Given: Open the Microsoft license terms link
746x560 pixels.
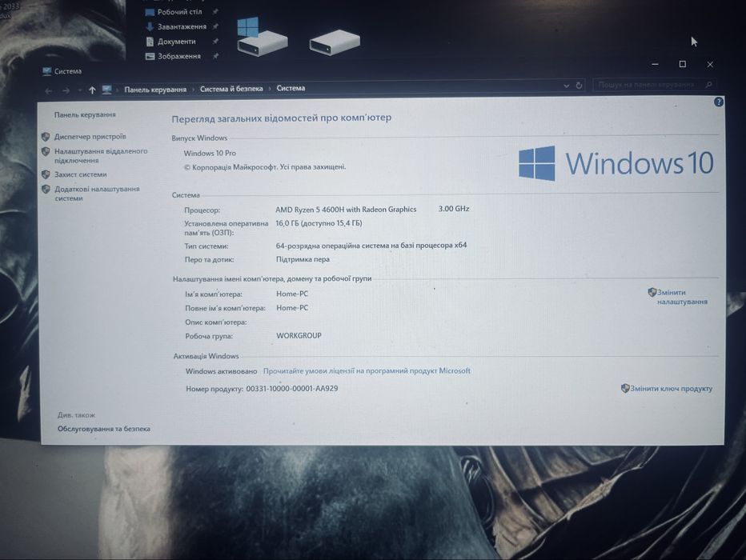Looking at the screenshot, I should [x=367, y=370].
